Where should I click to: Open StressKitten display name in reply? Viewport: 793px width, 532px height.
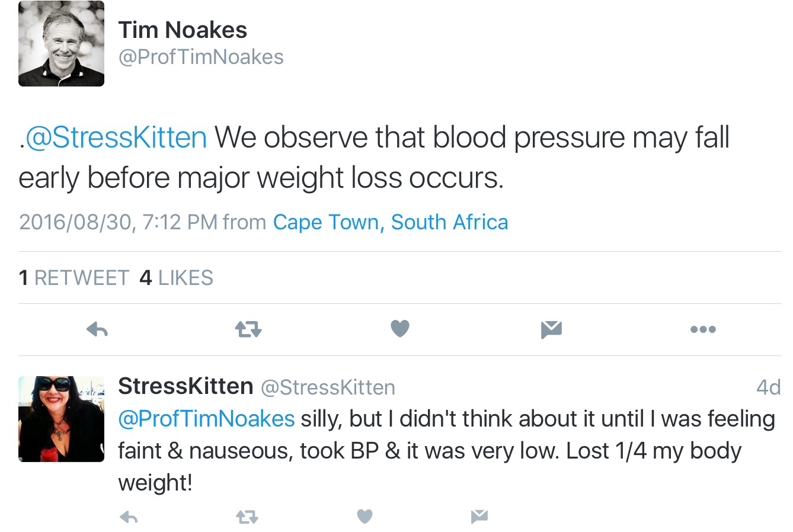[x=186, y=386]
